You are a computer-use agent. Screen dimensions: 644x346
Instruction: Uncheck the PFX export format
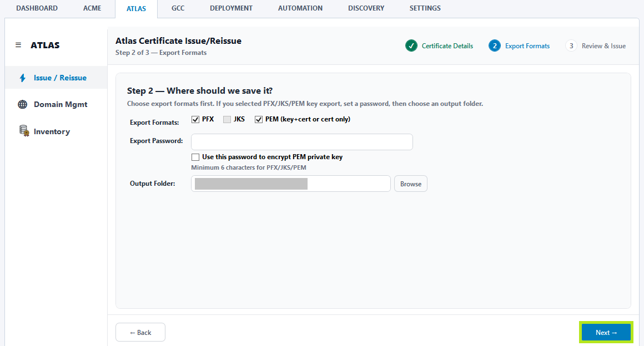195,119
